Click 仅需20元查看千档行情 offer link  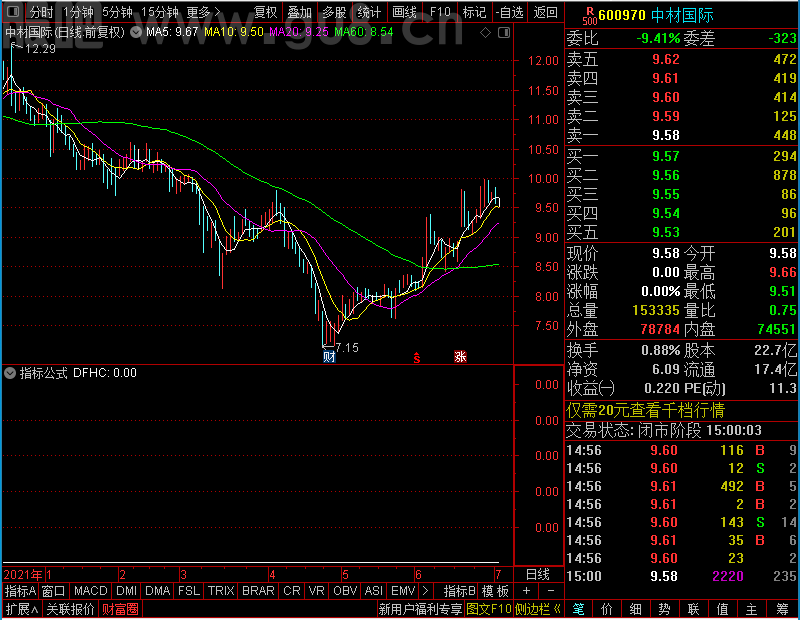[x=645, y=410]
